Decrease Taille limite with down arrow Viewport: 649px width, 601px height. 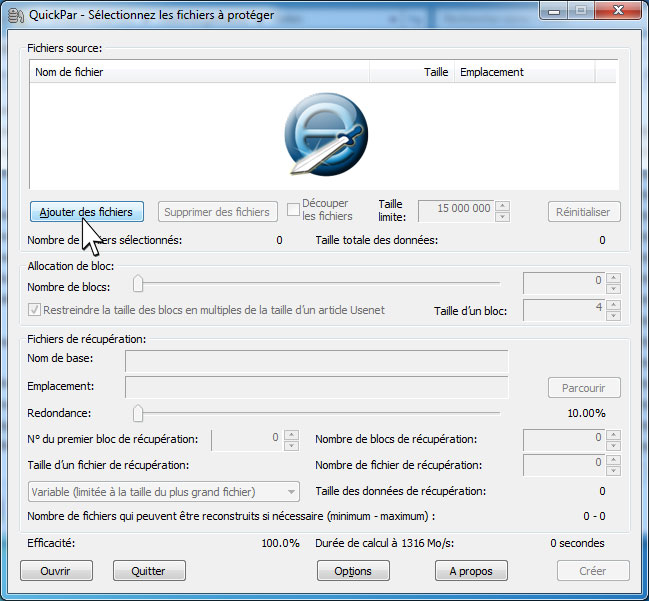[x=502, y=217]
